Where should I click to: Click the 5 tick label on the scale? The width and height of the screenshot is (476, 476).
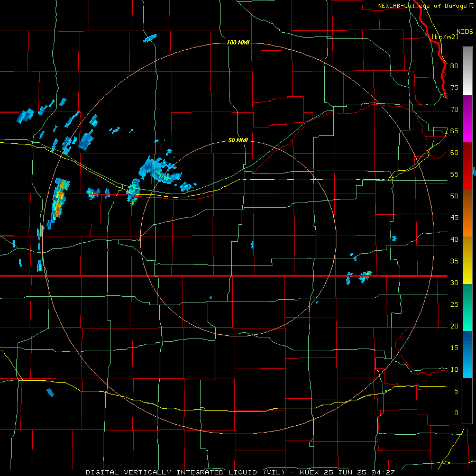pyautogui.click(x=456, y=391)
